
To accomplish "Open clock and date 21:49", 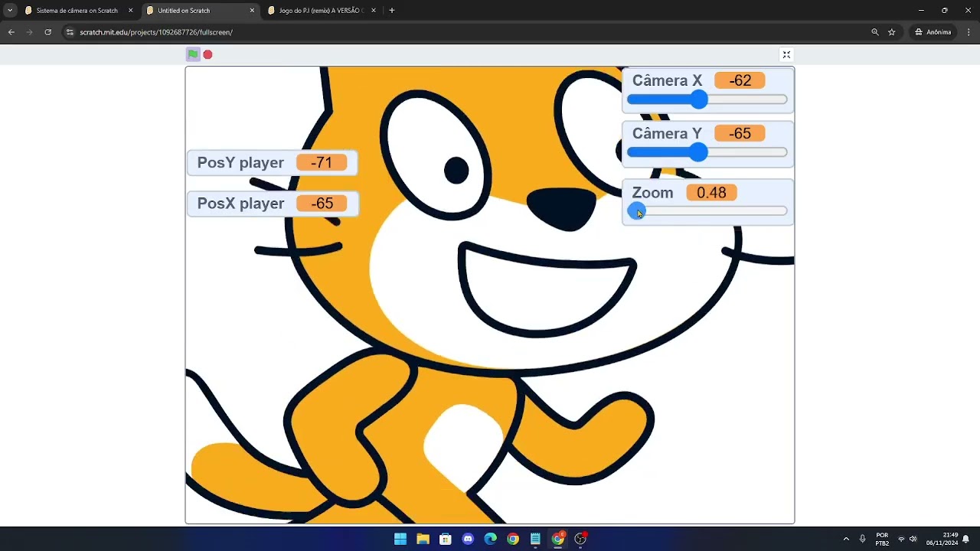I will click(942, 539).
